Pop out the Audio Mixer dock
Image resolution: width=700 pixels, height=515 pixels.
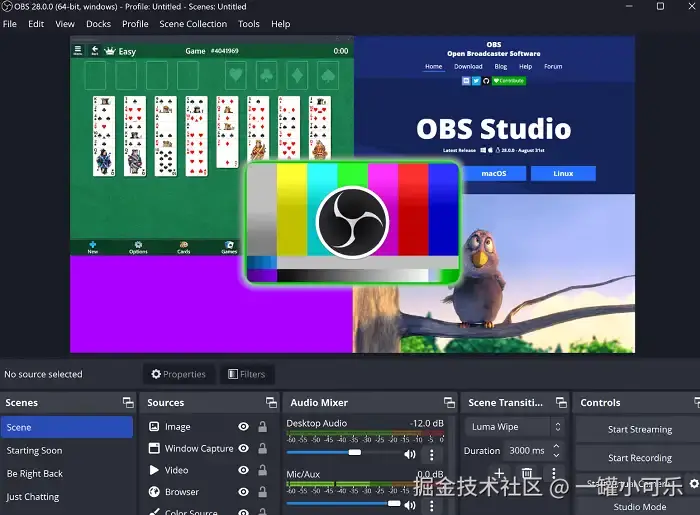click(450, 403)
